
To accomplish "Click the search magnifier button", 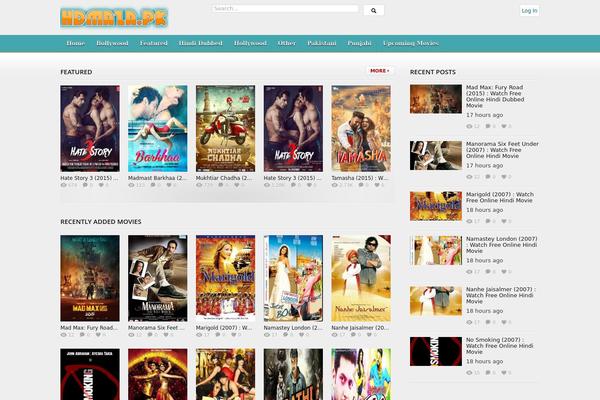I will (373, 10).
